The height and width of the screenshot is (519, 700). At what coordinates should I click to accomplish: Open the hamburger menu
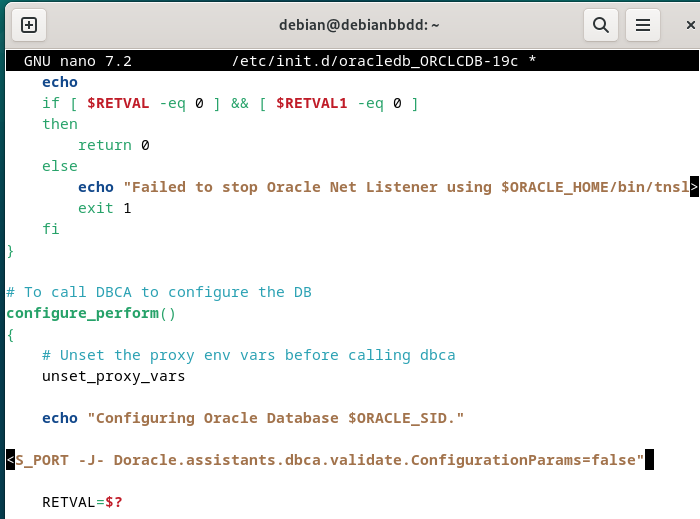pos(643,25)
